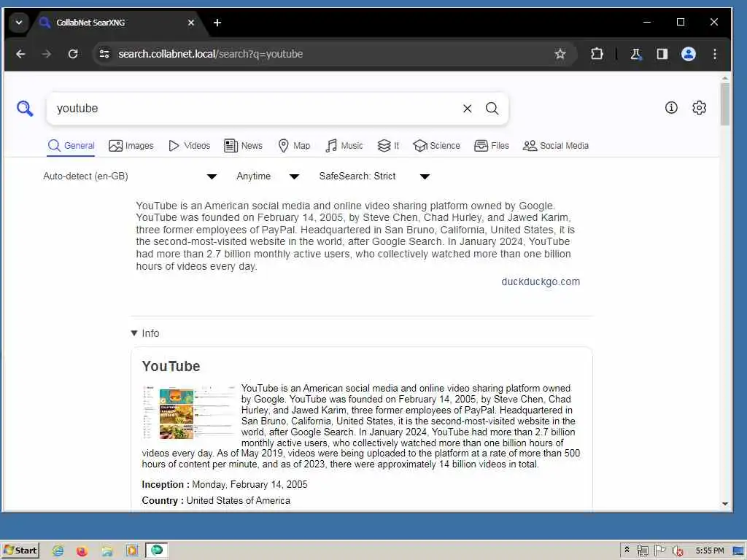
Task: Open the profile avatar menu
Action: [x=689, y=54]
